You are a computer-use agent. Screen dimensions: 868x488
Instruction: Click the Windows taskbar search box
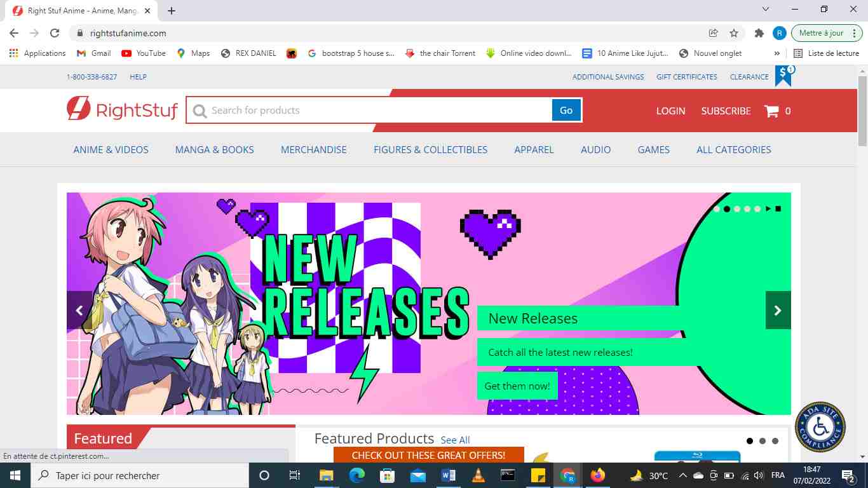click(x=140, y=475)
